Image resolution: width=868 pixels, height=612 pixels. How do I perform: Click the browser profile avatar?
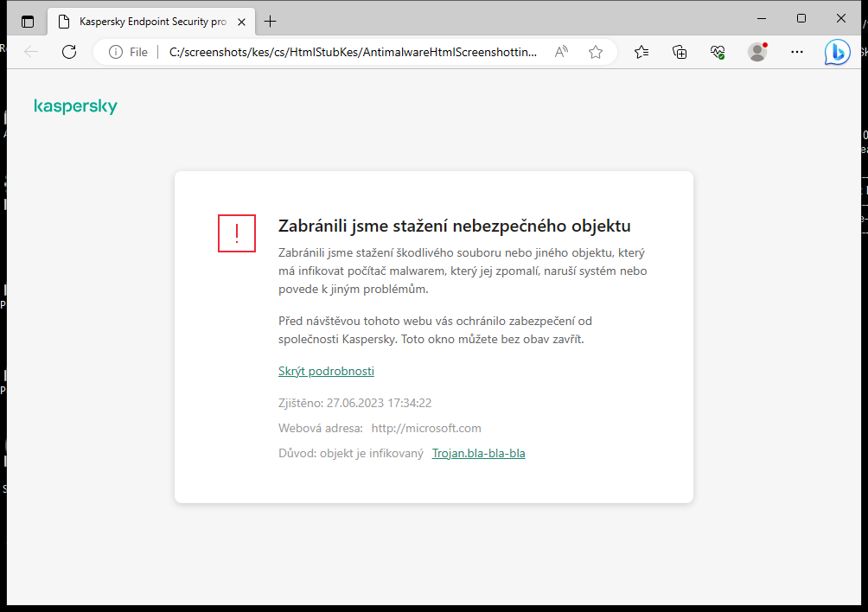(x=756, y=52)
